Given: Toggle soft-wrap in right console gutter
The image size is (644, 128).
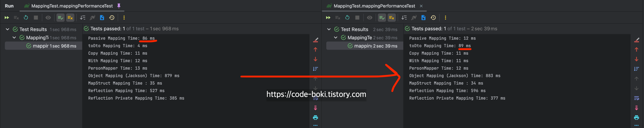Looking at the screenshot, I should click(x=636, y=98).
